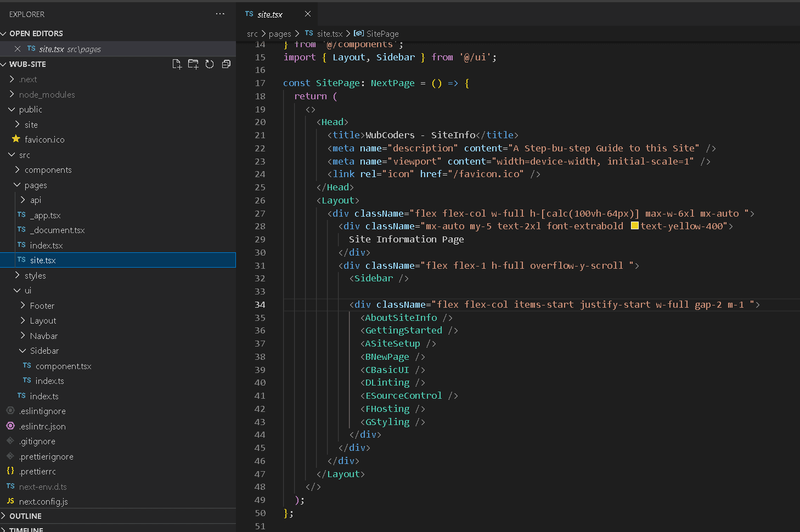
Task: Open index.tsx in pages folder
Action: (46, 245)
